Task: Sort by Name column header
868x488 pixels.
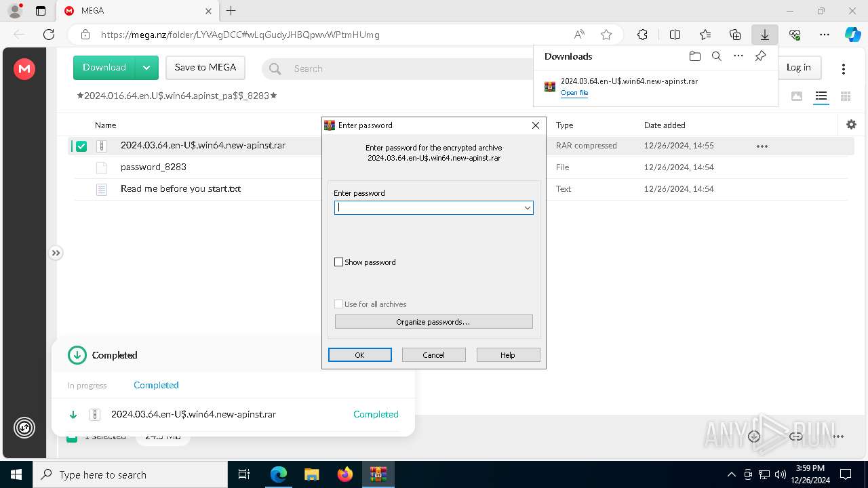Action: click(105, 125)
